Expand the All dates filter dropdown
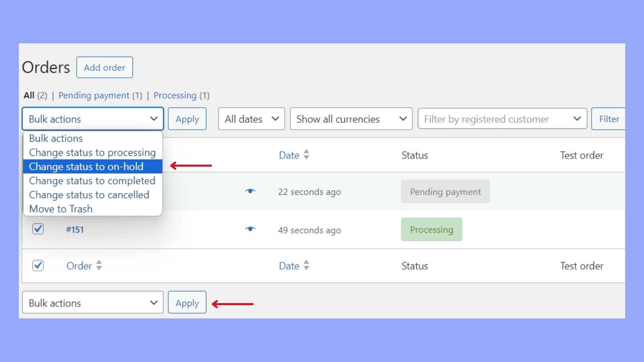This screenshot has height=362, width=644. point(251,119)
